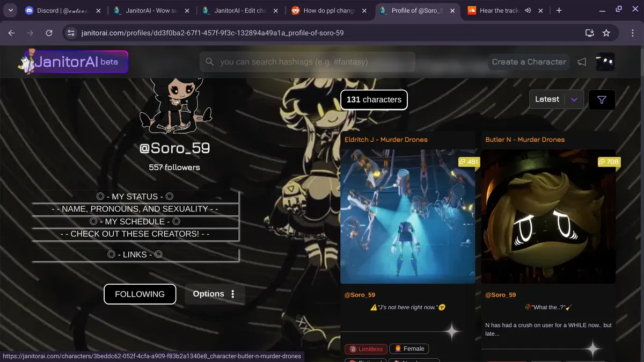Bookmark this page with the star icon
The width and height of the screenshot is (644, 362).
(x=606, y=33)
